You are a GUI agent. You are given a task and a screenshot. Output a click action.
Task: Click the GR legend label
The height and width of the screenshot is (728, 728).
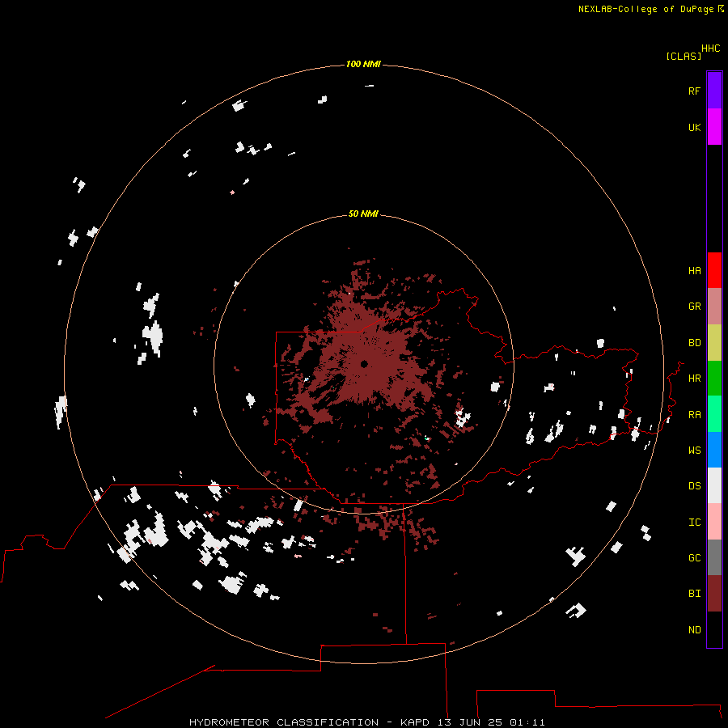click(694, 307)
